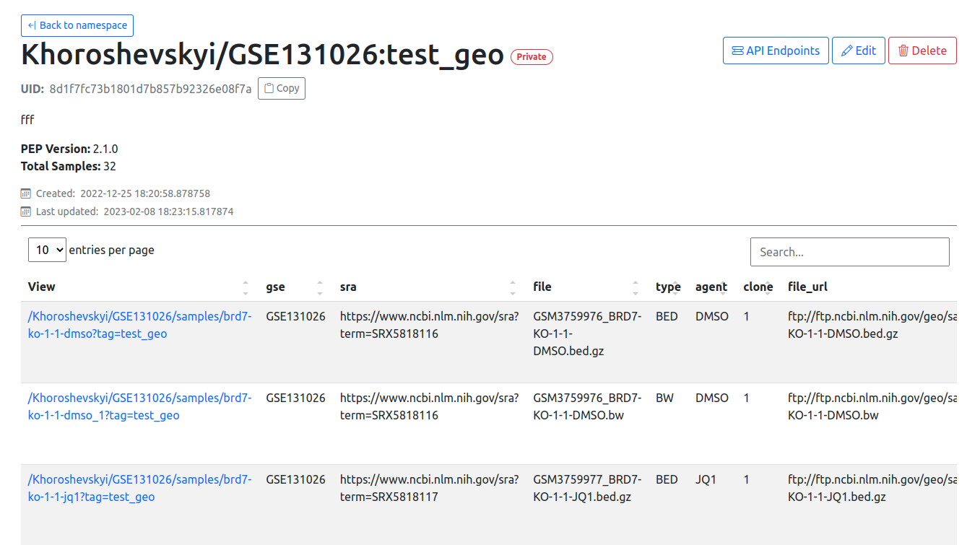This screenshot has height=545, width=980.
Task: Sort by the type column
Action: (x=668, y=287)
